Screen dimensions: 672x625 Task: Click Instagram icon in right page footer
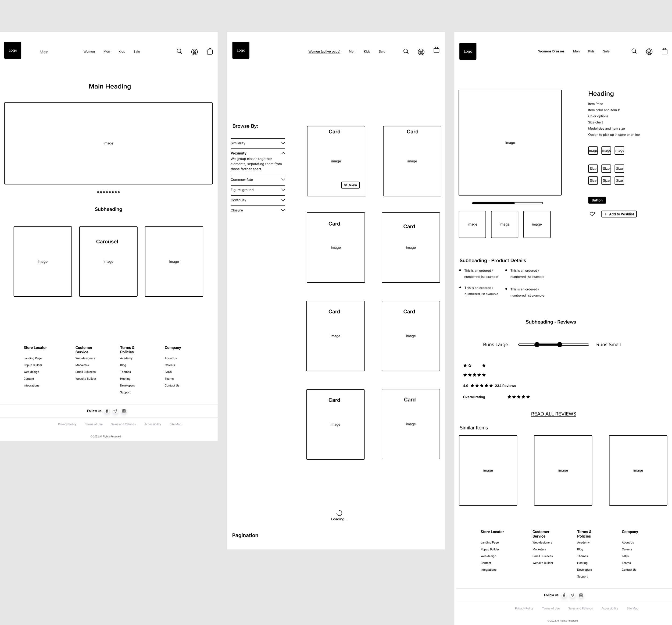(x=581, y=595)
